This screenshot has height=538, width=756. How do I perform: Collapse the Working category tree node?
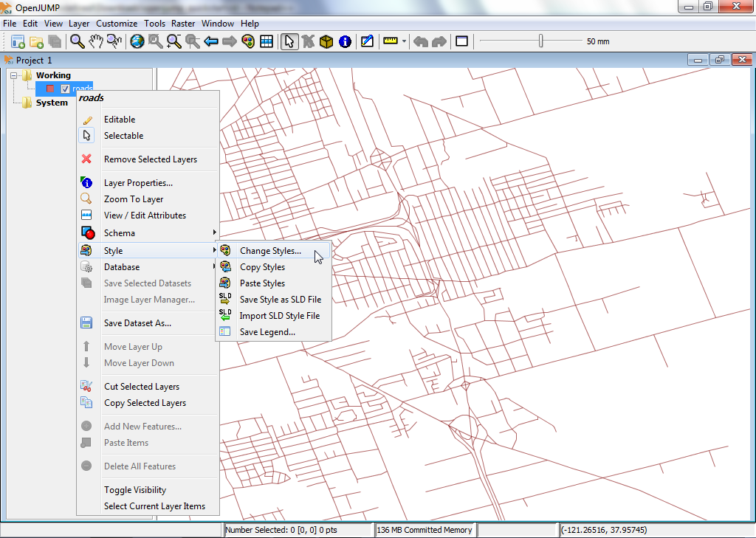point(14,75)
